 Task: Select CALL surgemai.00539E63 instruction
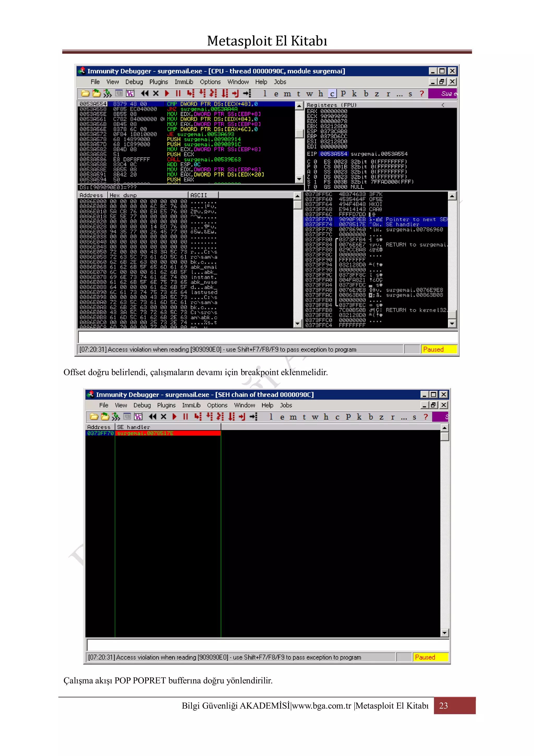click(204, 159)
